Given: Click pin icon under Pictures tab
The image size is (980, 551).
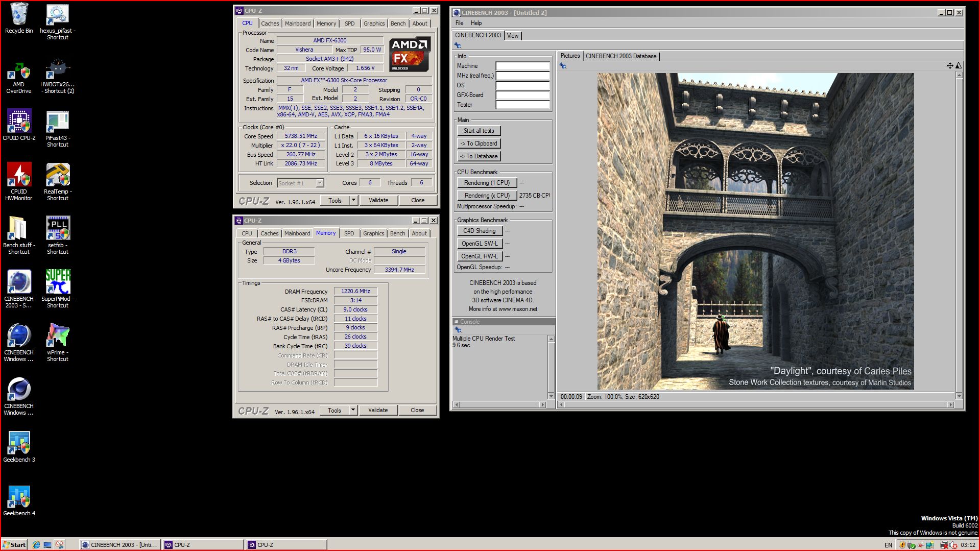Looking at the screenshot, I should tap(563, 66).
